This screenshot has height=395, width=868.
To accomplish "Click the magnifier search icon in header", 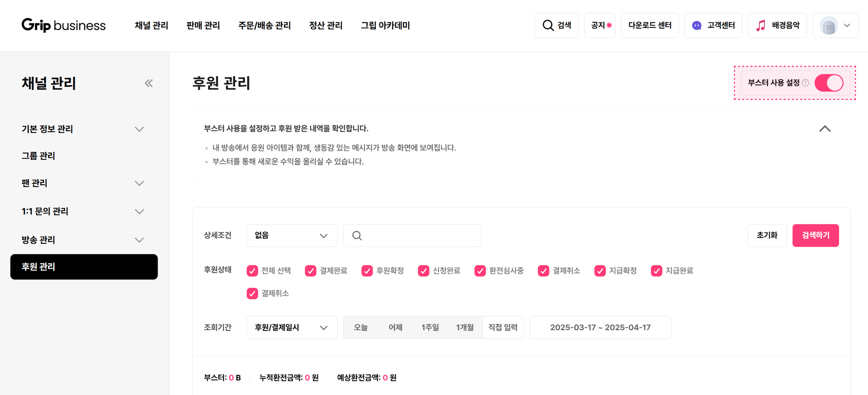I will point(548,25).
